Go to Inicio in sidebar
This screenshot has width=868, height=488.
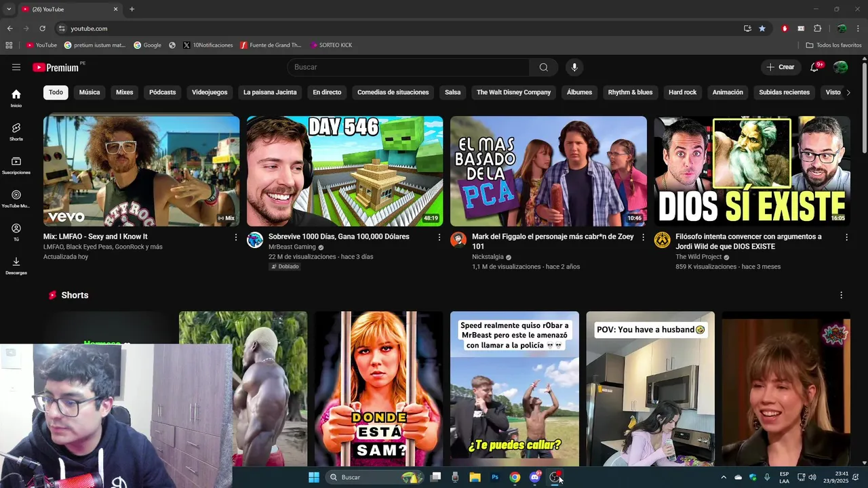point(16,98)
